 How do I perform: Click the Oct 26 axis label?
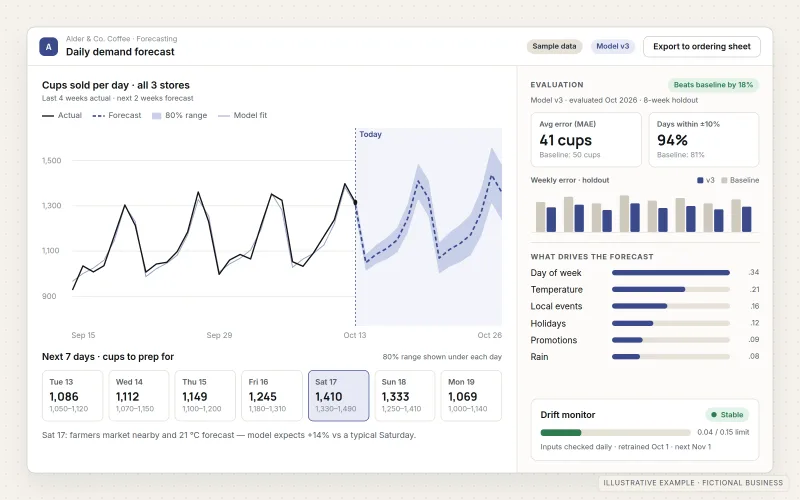489,335
